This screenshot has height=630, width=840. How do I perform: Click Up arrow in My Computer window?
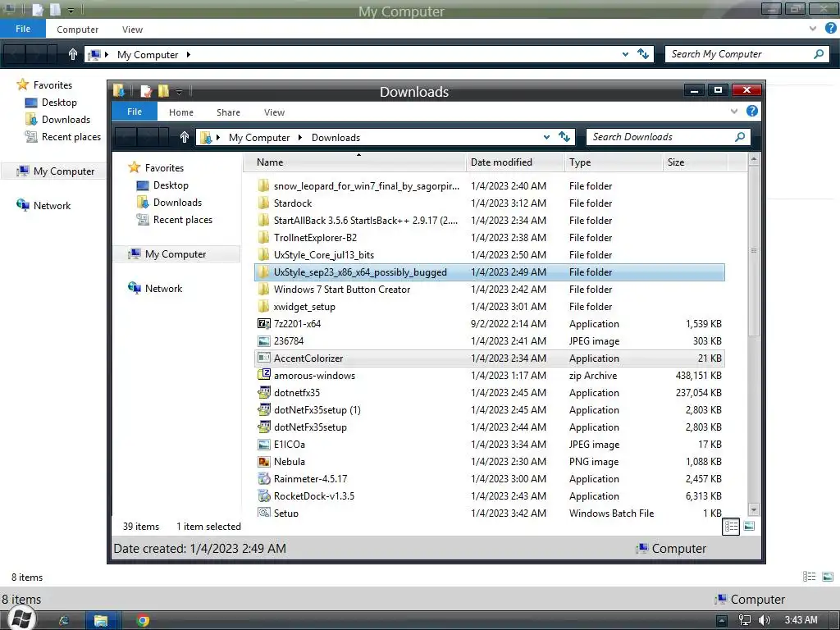(73, 54)
